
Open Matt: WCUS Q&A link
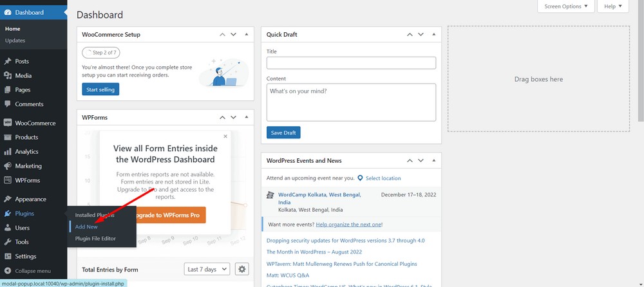pyautogui.click(x=288, y=275)
